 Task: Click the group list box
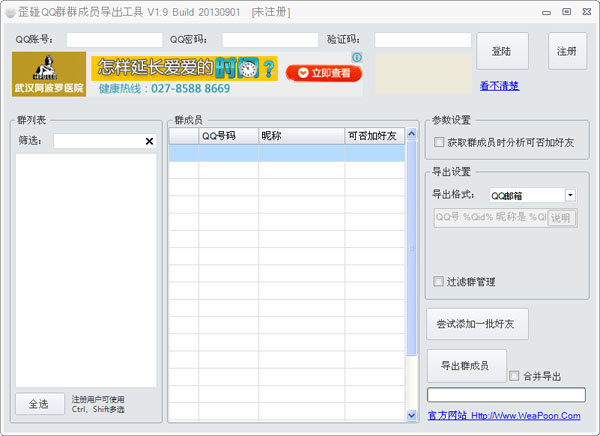(86, 270)
